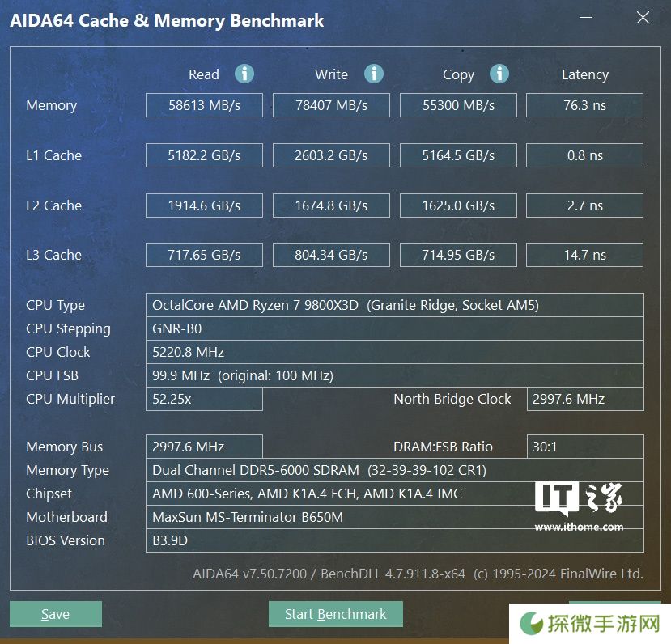Click the DRAM:FSB Ratio label

coord(443,447)
